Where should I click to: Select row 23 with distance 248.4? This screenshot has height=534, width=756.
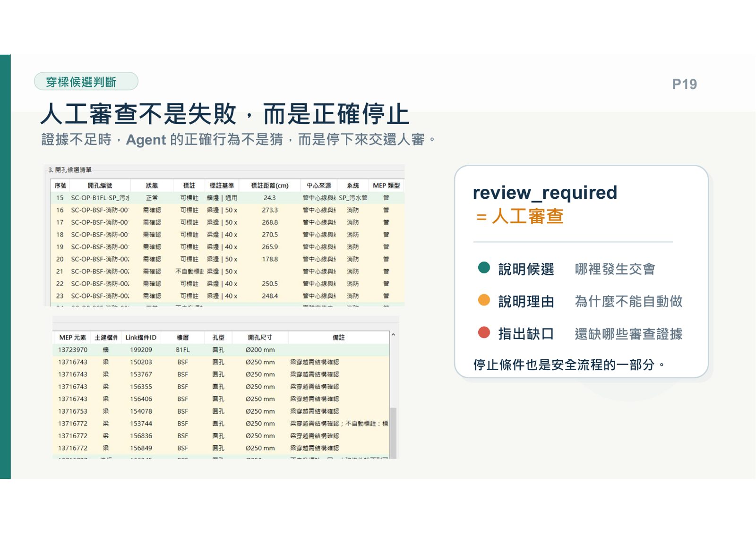coord(227,296)
